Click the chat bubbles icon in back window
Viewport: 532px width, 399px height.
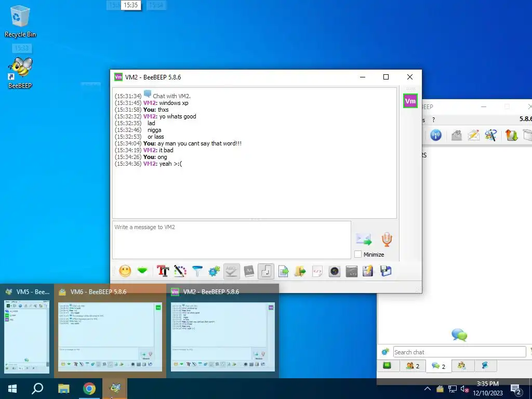tap(459, 335)
